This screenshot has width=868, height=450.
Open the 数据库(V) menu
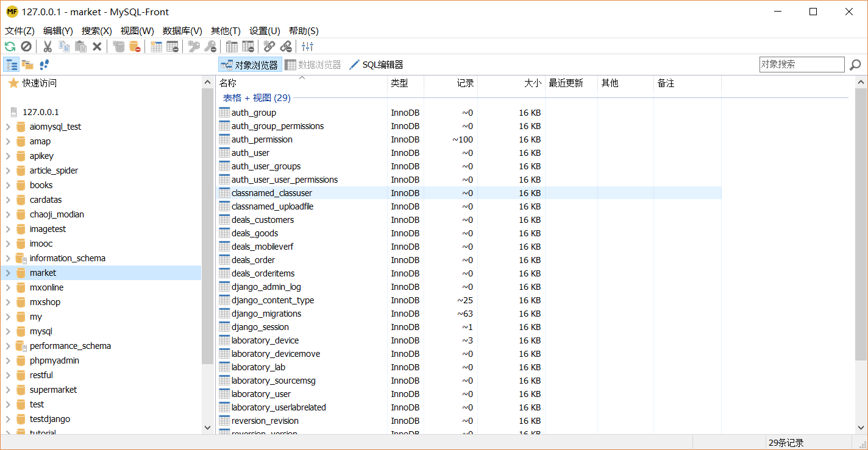pos(182,30)
